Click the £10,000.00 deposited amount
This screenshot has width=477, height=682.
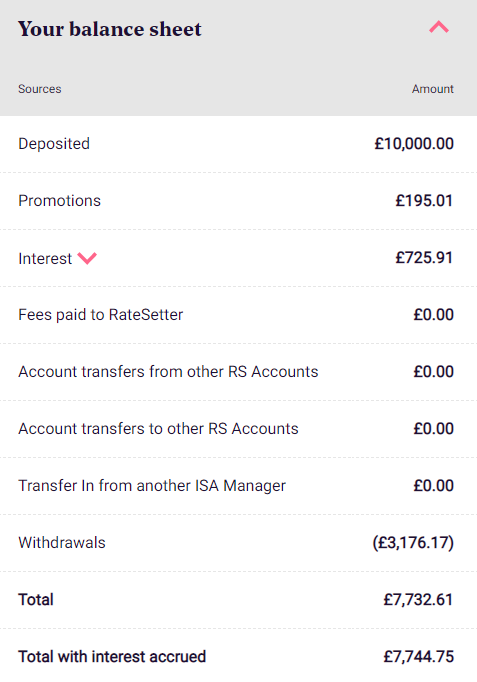pyautogui.click(x=414, y=144)
